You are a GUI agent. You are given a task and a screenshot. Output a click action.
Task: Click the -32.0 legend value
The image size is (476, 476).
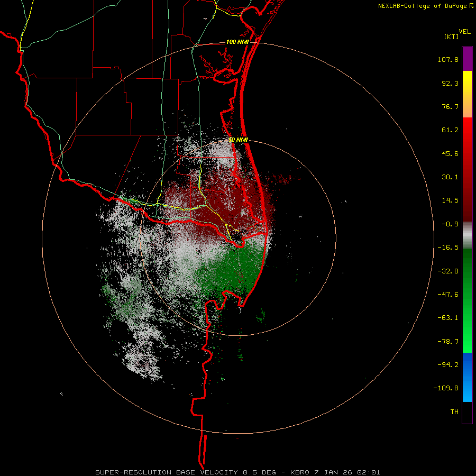point(448,271)
